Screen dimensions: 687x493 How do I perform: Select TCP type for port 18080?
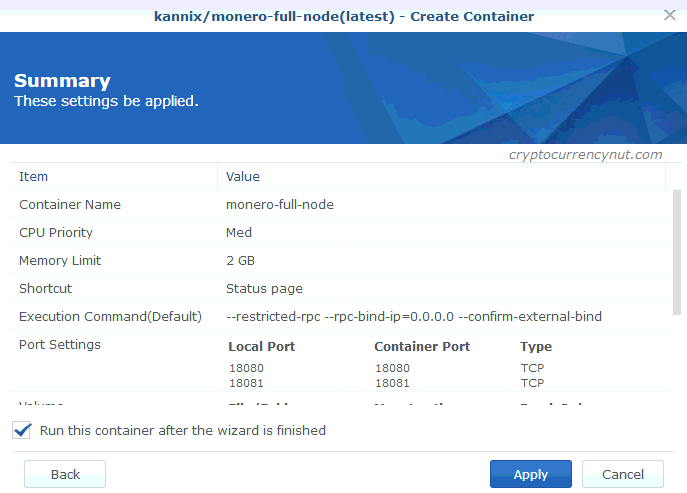(532, 368)
